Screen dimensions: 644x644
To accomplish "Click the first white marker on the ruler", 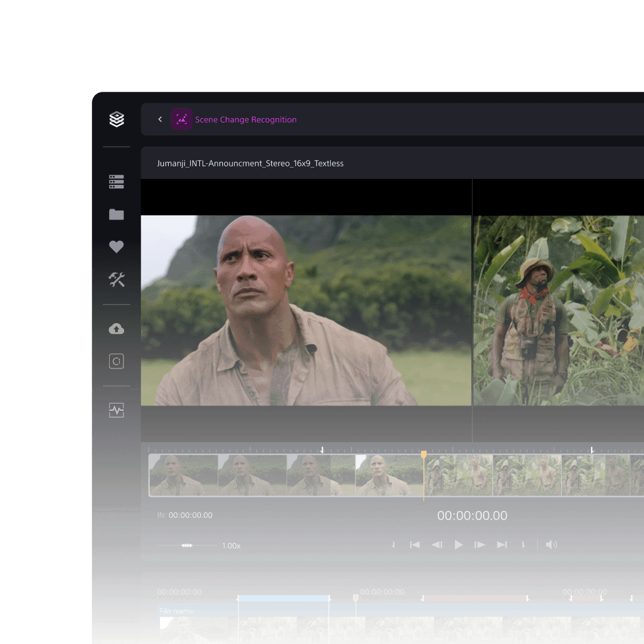I will coord(322,450).
